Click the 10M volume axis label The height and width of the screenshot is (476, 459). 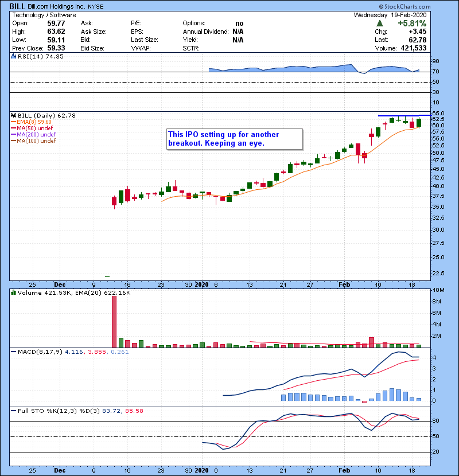pos(438,290)
